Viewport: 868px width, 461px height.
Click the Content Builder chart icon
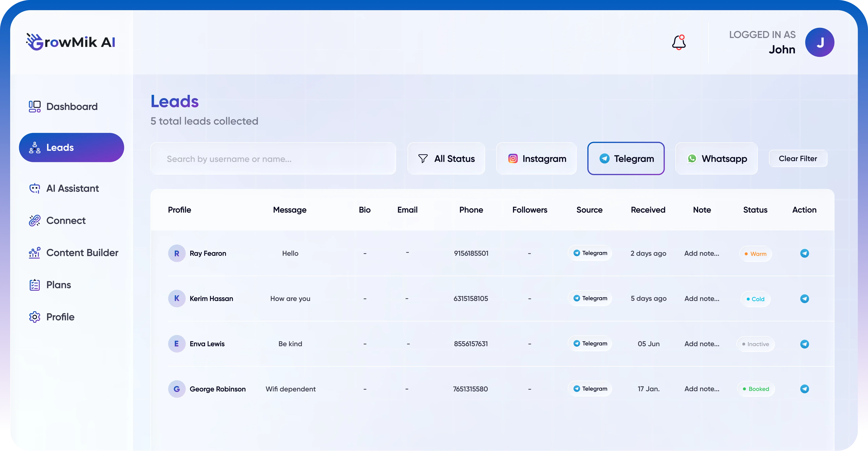coord(35,253)
